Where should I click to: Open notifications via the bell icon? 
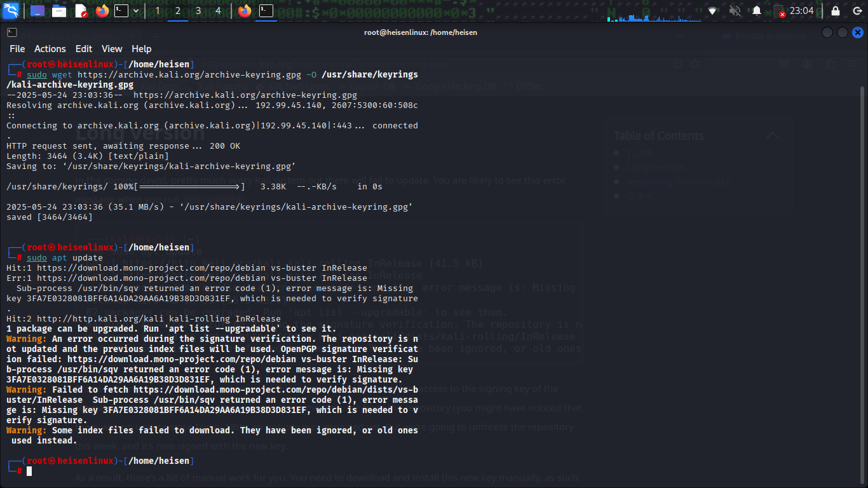tap(757, 11)
